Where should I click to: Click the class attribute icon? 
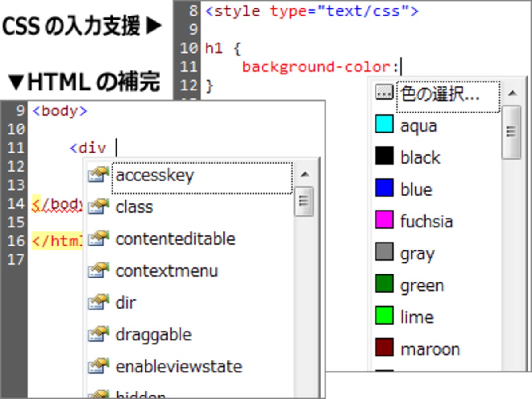(98, 207)
